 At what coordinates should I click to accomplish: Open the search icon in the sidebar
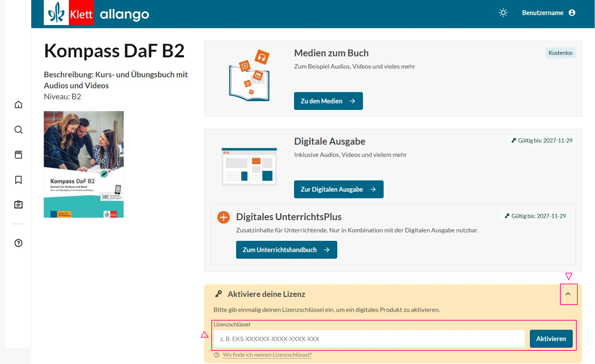[x=18, y=130]
